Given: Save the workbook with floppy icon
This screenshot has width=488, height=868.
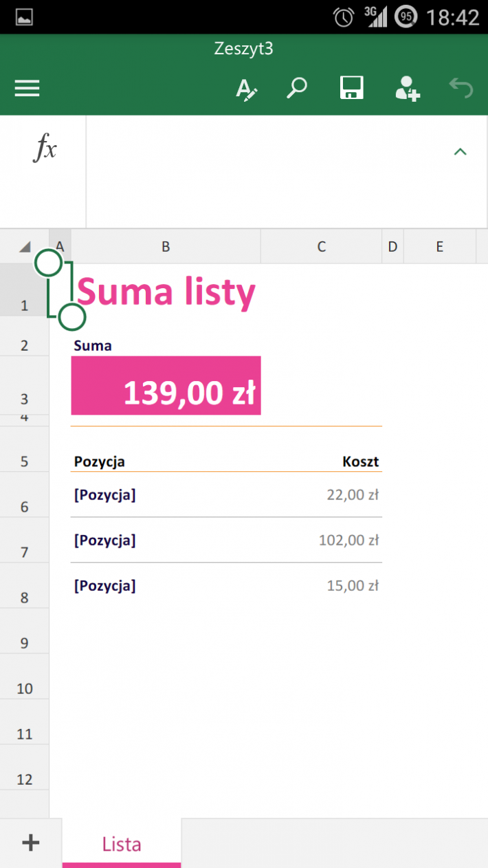Looking at the screenshot, I should (351, 88).
